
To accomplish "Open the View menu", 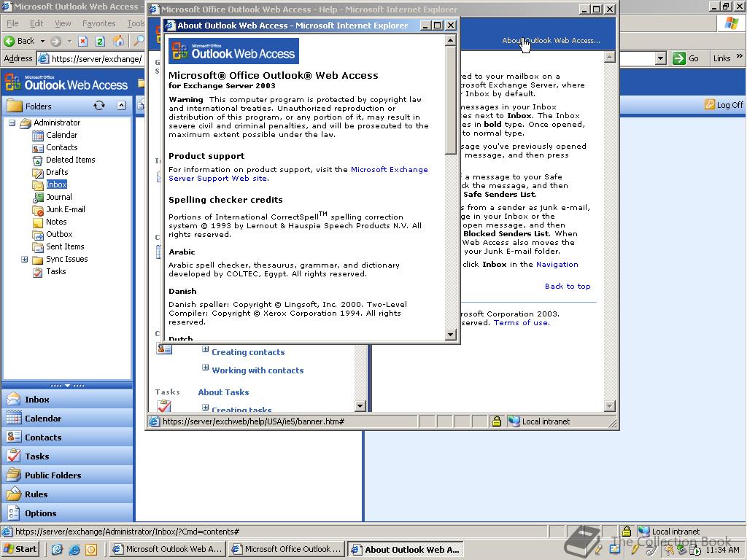I will point(63,23).
